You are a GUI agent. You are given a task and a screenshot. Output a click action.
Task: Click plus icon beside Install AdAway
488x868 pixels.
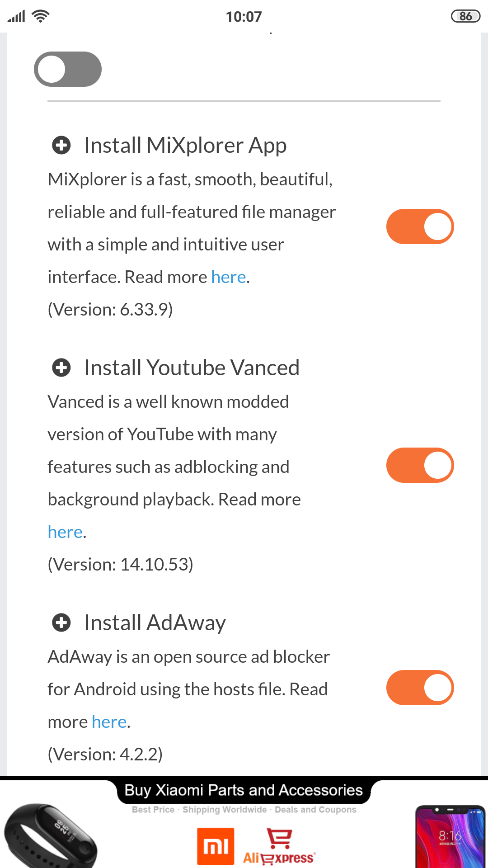click(61, 623)
